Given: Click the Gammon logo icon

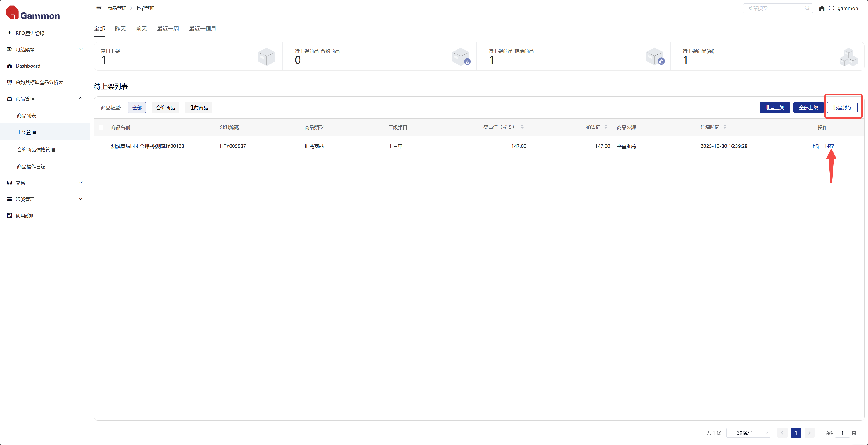Looking at the screenshot, I should 12,12.
